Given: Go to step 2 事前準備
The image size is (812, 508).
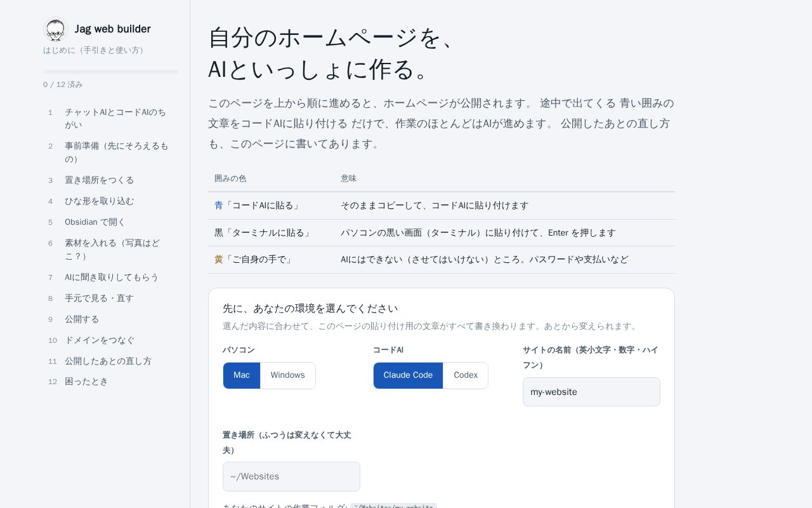Looking at the screenshot, I should 110,152.
